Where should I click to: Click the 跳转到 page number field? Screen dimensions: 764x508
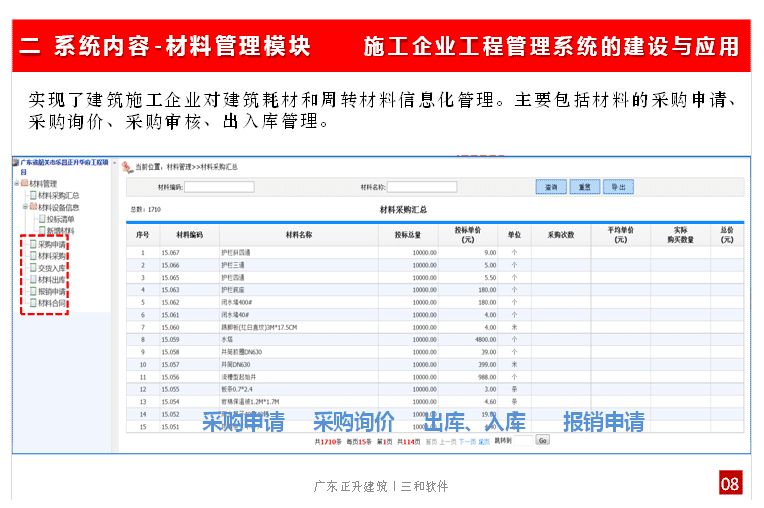(523, 441)
